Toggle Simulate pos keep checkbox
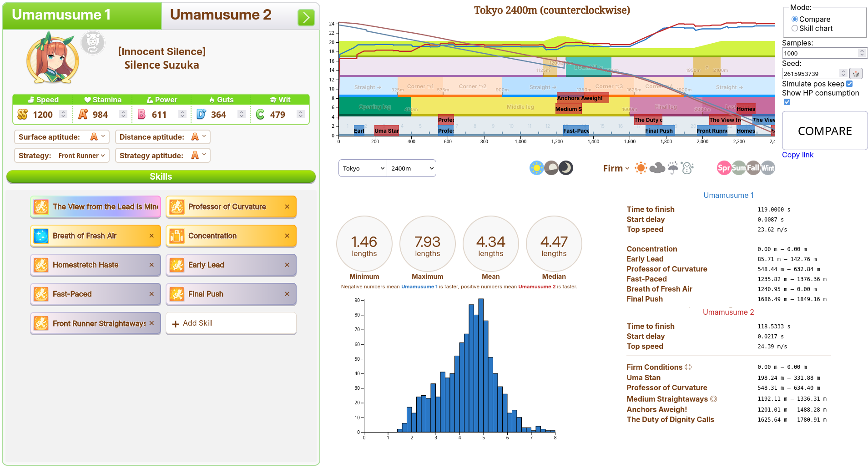Viewport: 868px width, 468px height. (x=849, y=84)
